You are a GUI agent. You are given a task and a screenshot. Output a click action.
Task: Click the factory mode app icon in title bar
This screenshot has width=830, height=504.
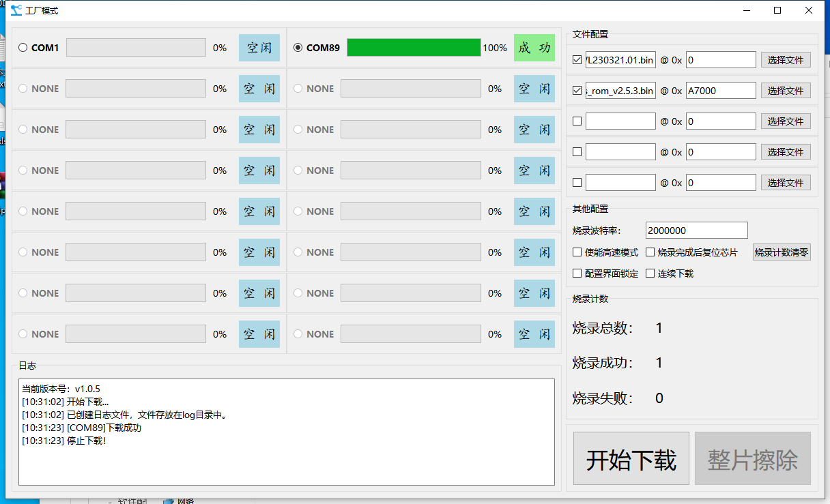(x=16, y=10)
